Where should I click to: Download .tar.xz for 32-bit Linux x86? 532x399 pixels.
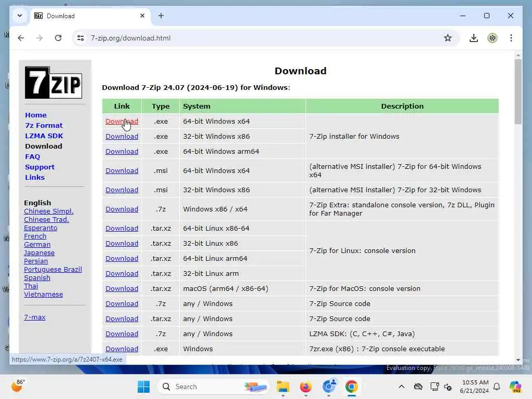tap(122, 243)
